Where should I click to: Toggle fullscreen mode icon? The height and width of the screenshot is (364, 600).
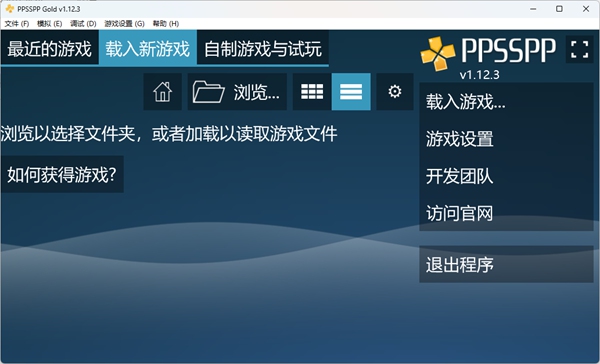pyautogui.click(x=579, y=49)
